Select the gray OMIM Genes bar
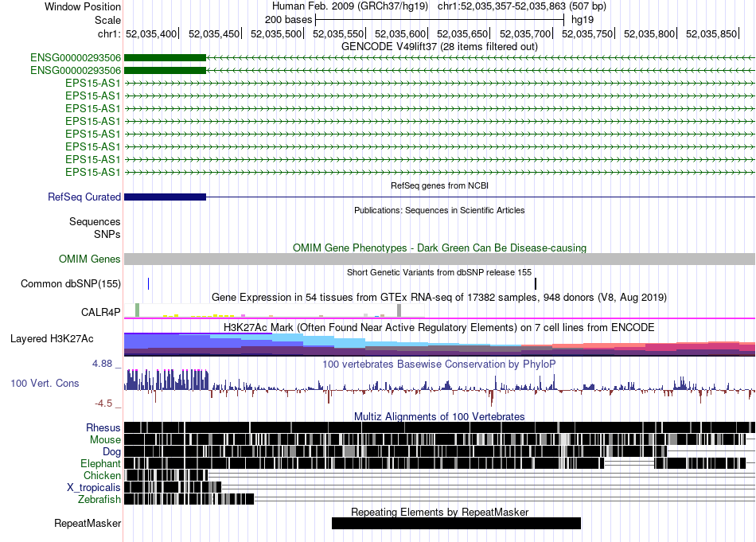Image resolution: width=756 pixels, height=542 pixels. [439, 259]
